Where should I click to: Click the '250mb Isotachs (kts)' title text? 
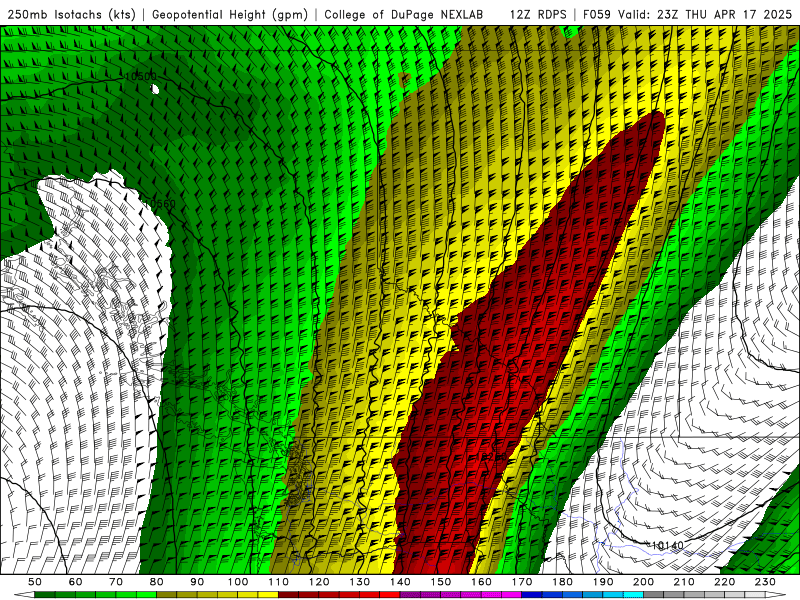(x=71, y=14)
